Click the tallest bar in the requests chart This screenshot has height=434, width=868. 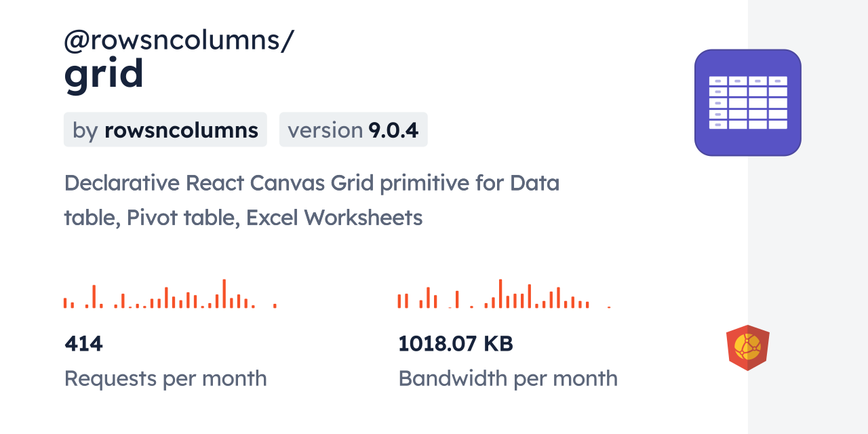[224, 294]
